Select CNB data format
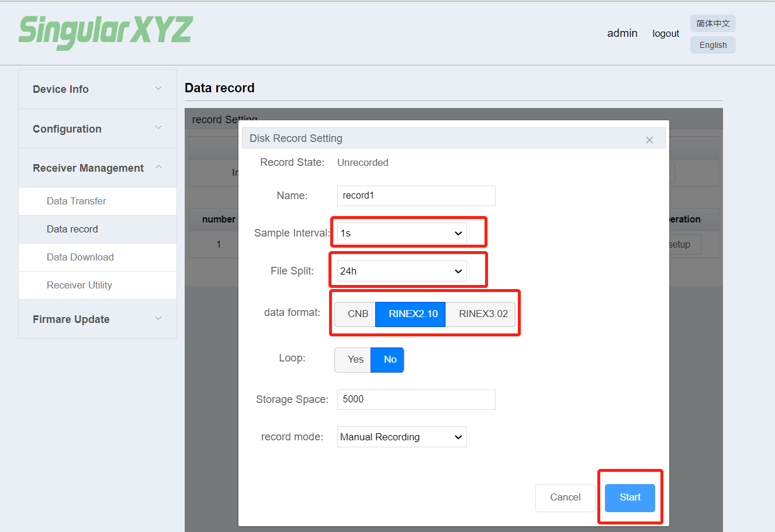The height and width of the screenshot is (532, 775). (x=357, y=314)
